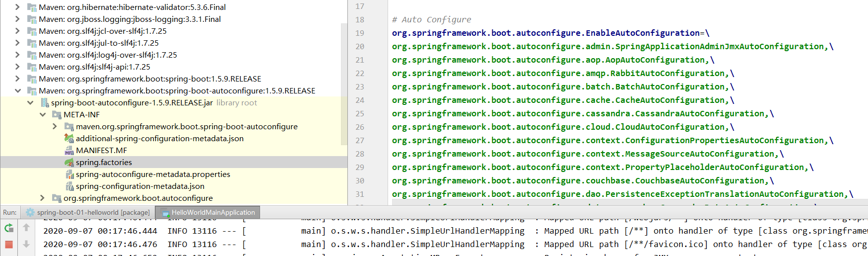Switch to spring-boot-01-helloworld [package] run tab
This screenshot has width=868, height=256.
(x=88, y=212)
